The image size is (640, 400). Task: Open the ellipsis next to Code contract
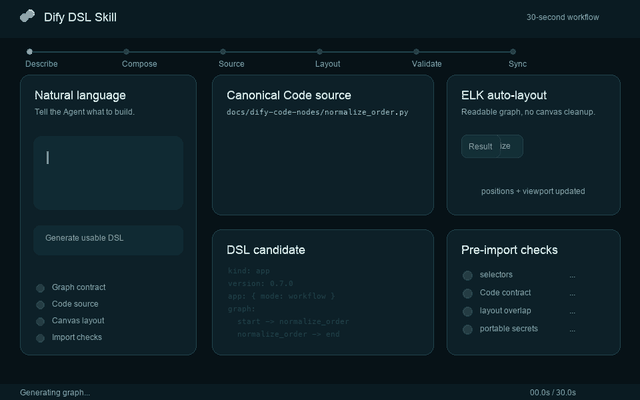572,294
